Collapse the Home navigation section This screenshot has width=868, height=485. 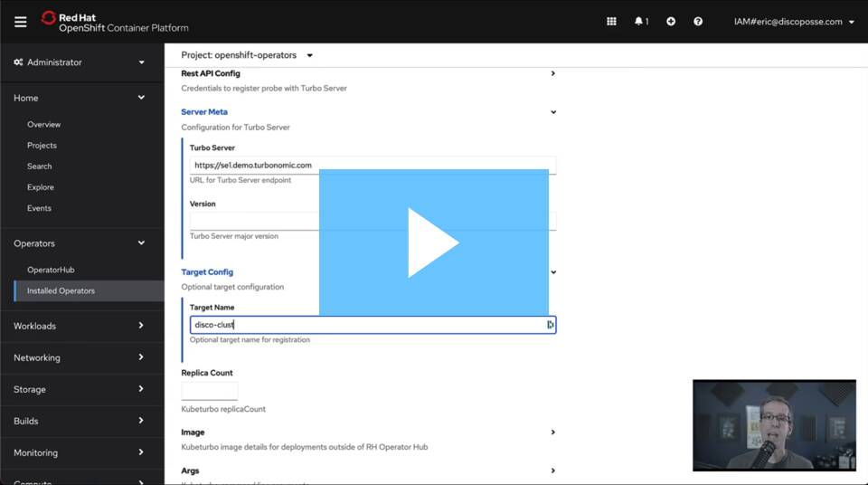(82, 98)
